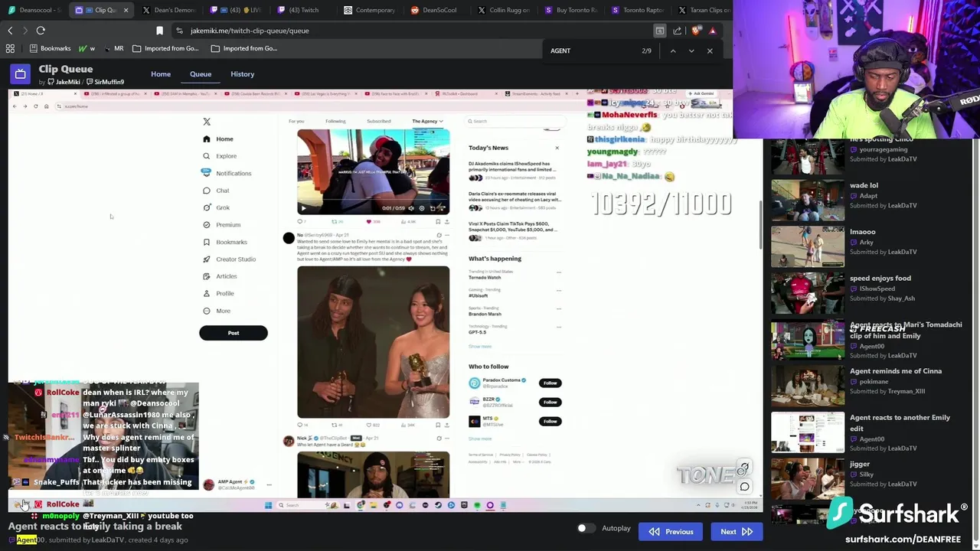Close the find-in-page bar
The width and height of the screenshot is (980, 551).
pos(710,51)
